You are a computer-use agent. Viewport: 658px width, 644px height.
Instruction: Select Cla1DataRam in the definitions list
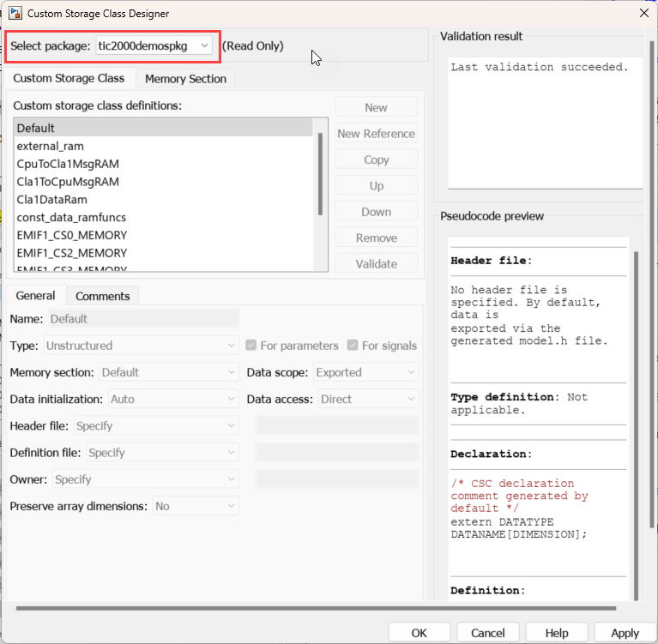164,199
